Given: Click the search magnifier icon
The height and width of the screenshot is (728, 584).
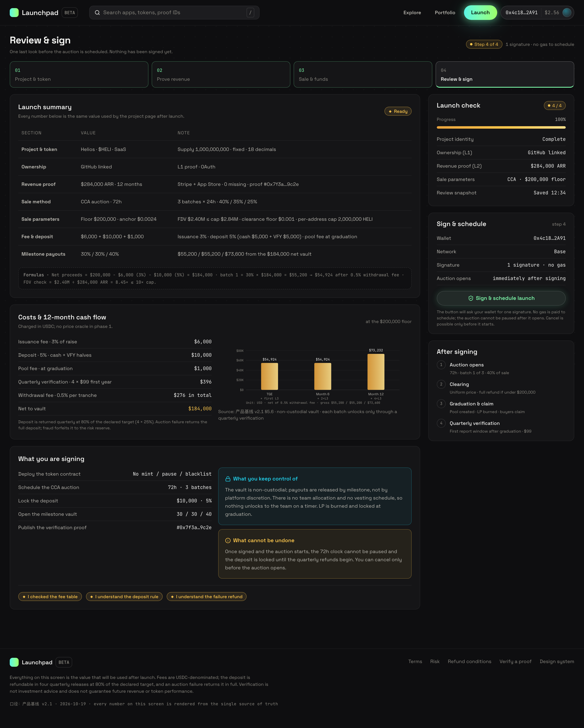Looking at the screenshot, I should coord(97,13).
